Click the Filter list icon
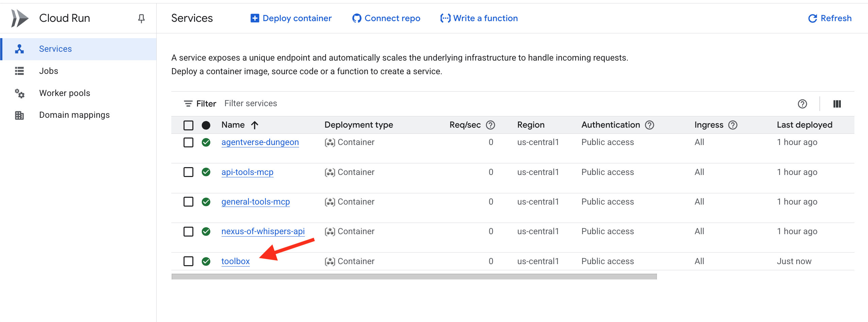868x322 pixels. coord(188,103)
